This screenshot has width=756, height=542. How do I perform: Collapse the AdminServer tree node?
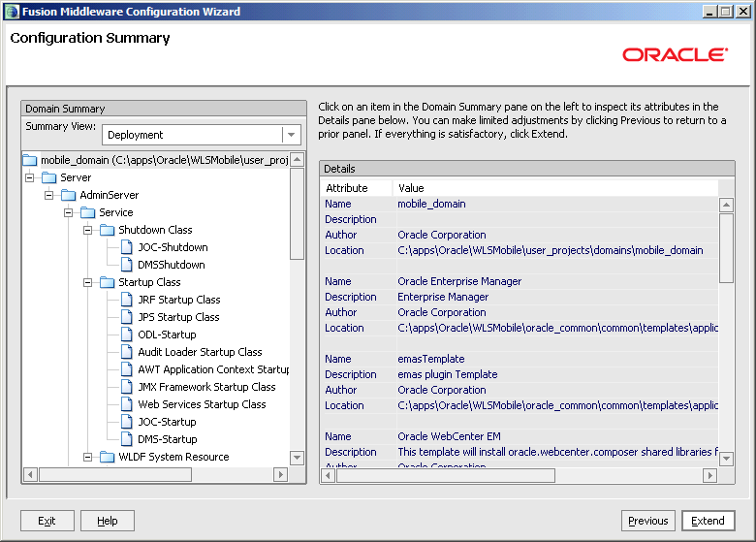tap(49, 195)
